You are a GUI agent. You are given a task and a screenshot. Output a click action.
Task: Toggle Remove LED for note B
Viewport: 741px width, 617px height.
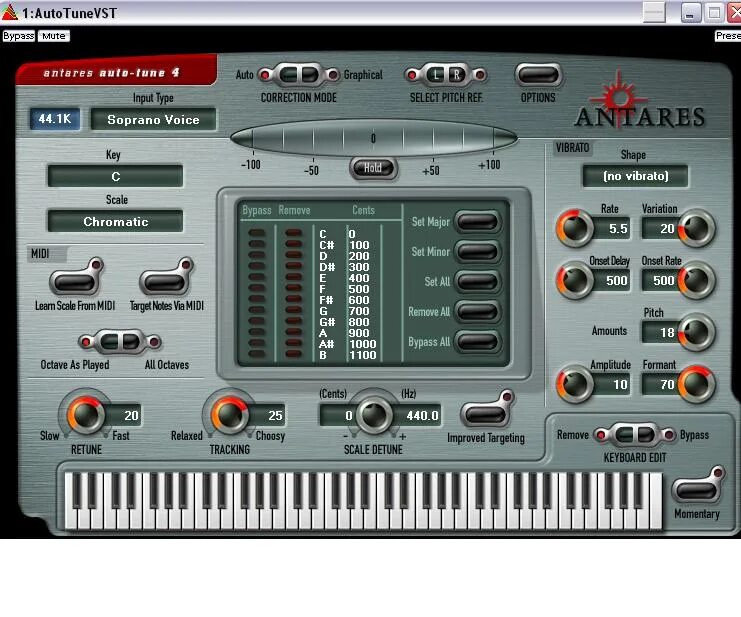pos(293,354)
